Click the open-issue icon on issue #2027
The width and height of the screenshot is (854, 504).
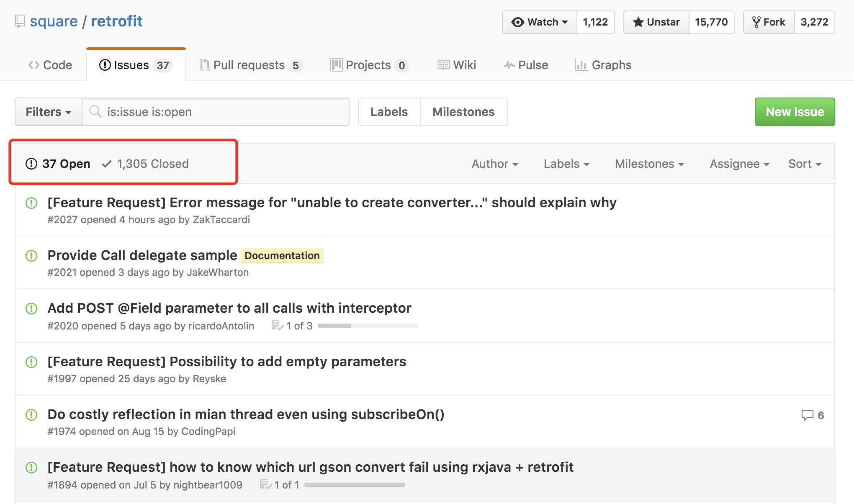(31, 203)
